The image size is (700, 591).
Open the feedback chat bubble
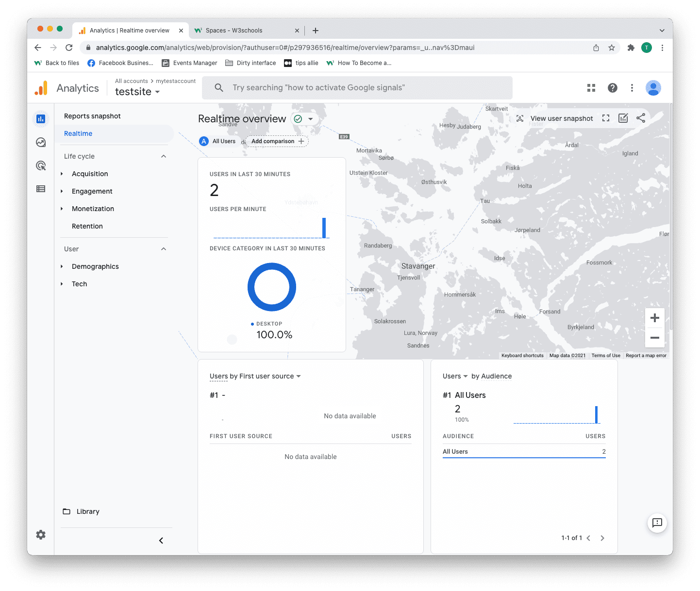click(657, 523)
